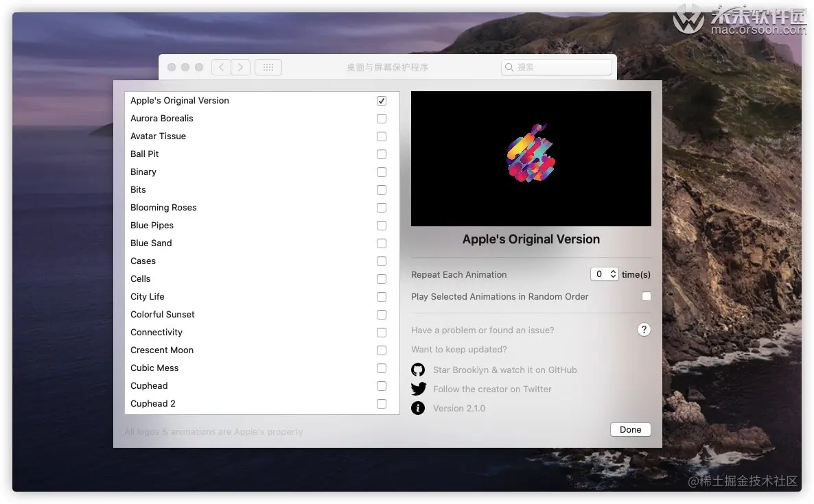The image size is (814, 504).
Task: Check the Bits animation checkbox
Action: pos(382,190)
